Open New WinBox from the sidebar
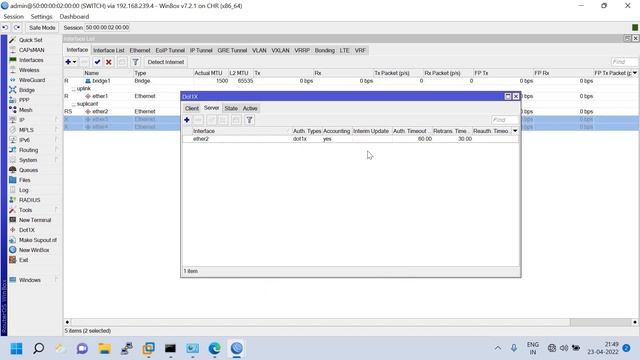The image size is (640, 360). [34, 250]
